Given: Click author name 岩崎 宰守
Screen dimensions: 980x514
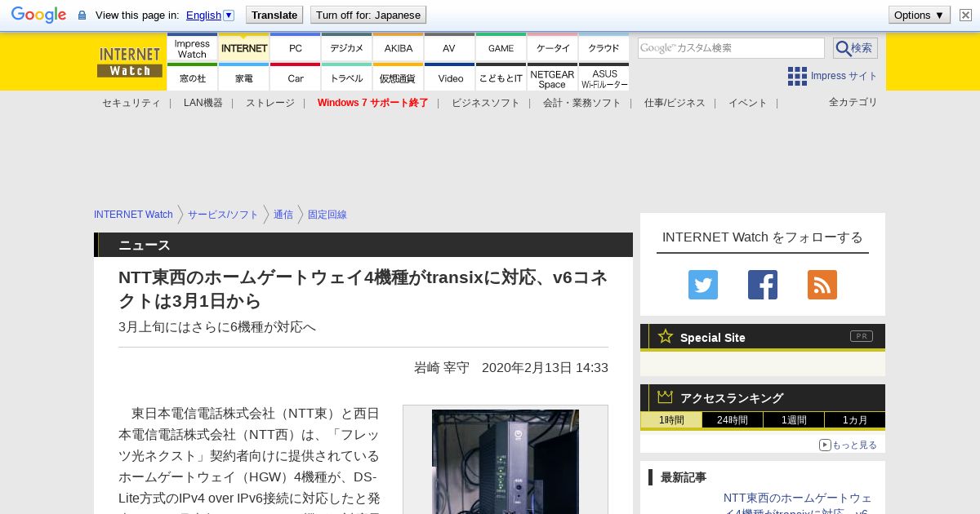Looking at the screenshot, I should click(x=442, y=367).
